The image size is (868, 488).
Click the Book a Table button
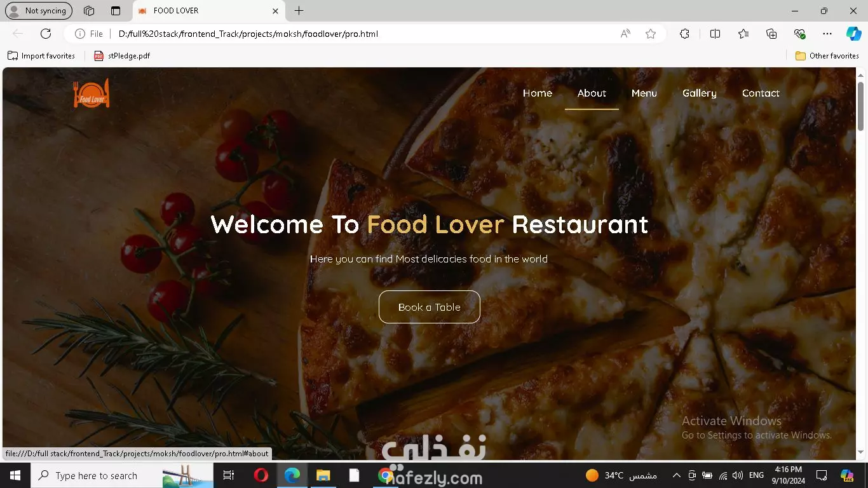pos(430,307)
